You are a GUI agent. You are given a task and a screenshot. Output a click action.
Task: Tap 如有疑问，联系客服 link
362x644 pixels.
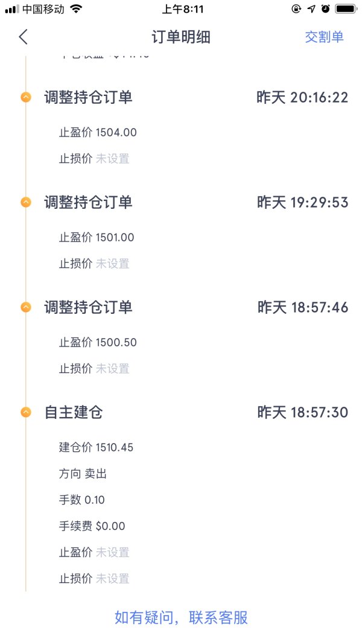click(181, 617)
